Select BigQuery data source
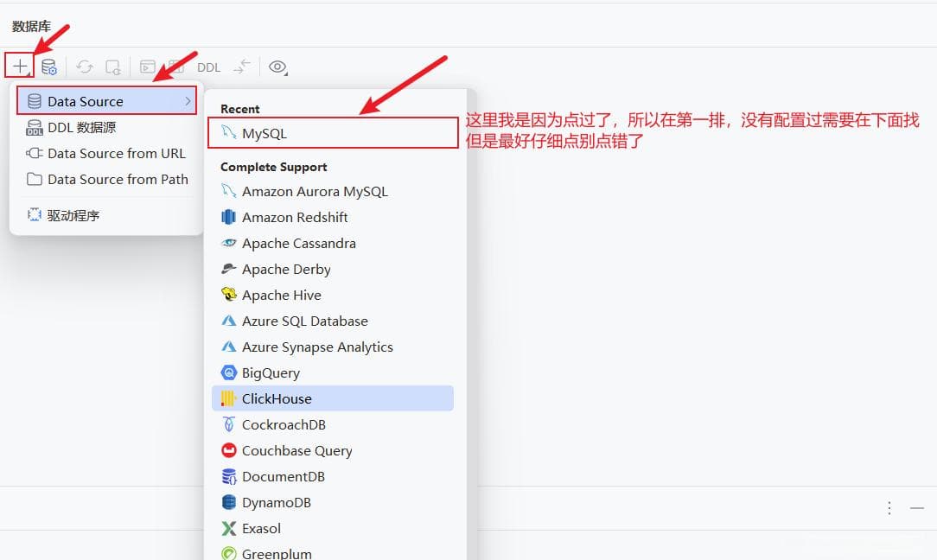Image resolution: width=937 pixels, height=560 pixels. (333, 372)
